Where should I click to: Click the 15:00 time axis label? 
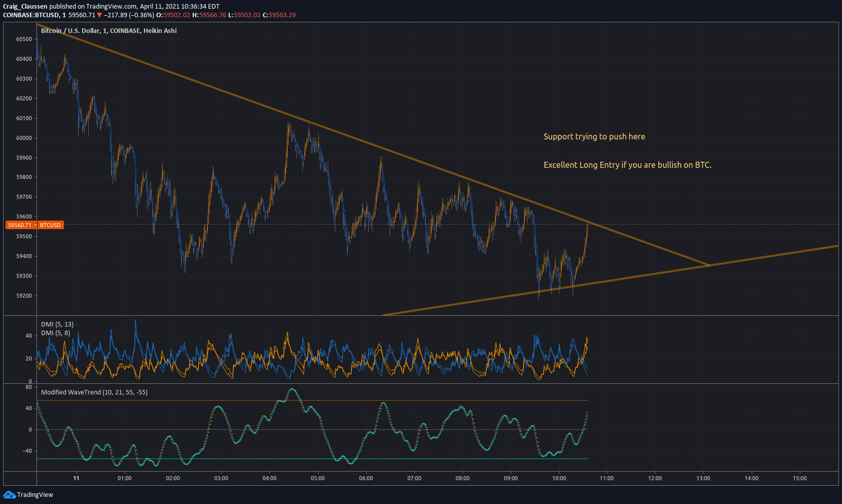click(800, 478)
